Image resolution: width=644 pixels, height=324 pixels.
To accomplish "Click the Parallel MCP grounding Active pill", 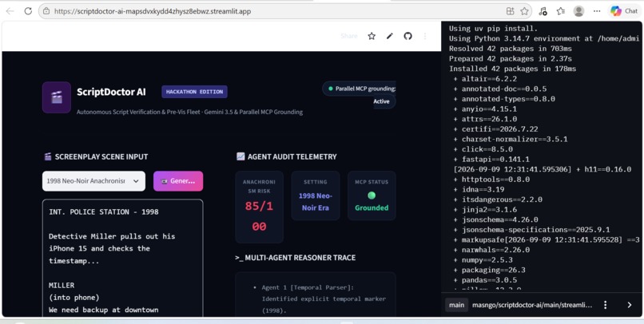I will [x=360, y=95].
